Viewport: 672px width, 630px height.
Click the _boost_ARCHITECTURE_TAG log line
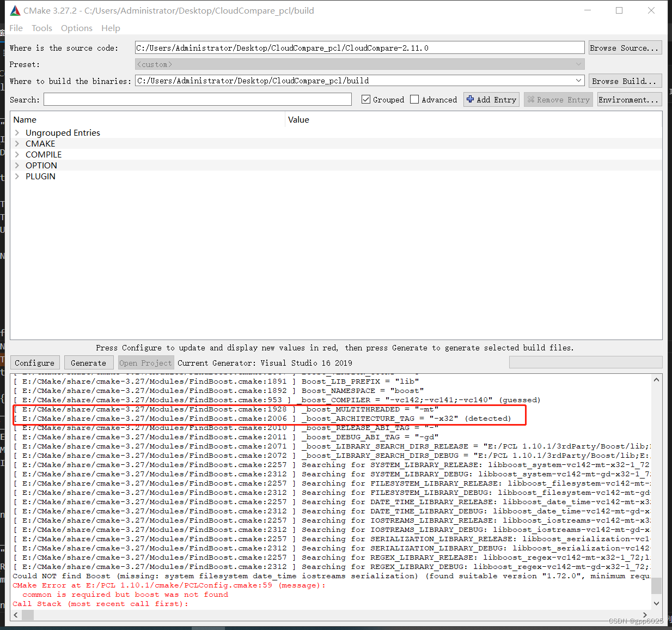[x=262, y=419]
